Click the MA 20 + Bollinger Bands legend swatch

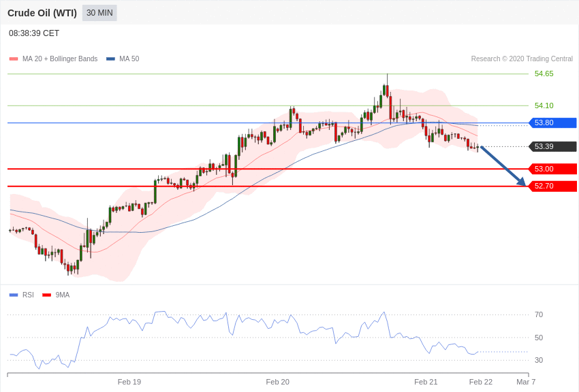click(14, 59)
